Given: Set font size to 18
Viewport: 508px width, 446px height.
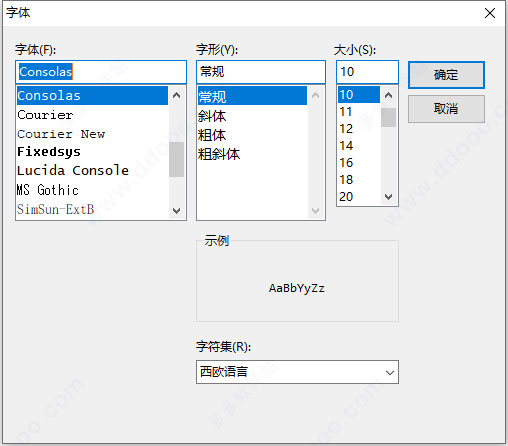Looking at the screenshot, I should [359, 180].
